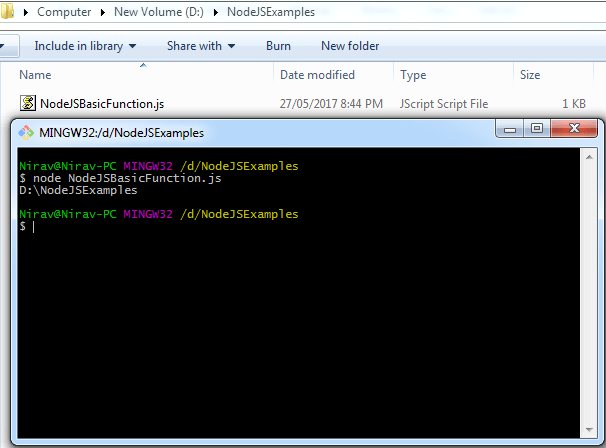Close the MINGW32 terminal window
The width and height of the screenshot is (606, 448).
tap(574, 128)
